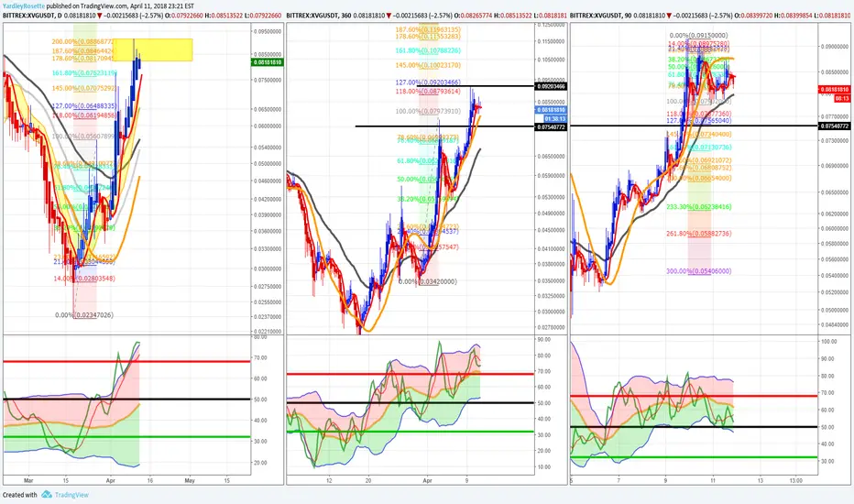
Task: Click the 187.60%(0.11963135) Fibonacci label
Action: (x=428, y=29)
